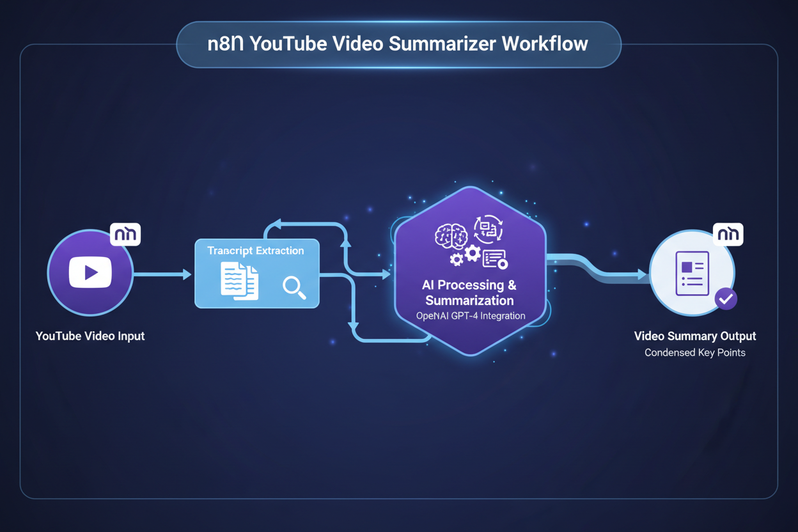Viewport: 798px width, 532px height.
Task: Click the summary document icon
Action: click(692, 273)
